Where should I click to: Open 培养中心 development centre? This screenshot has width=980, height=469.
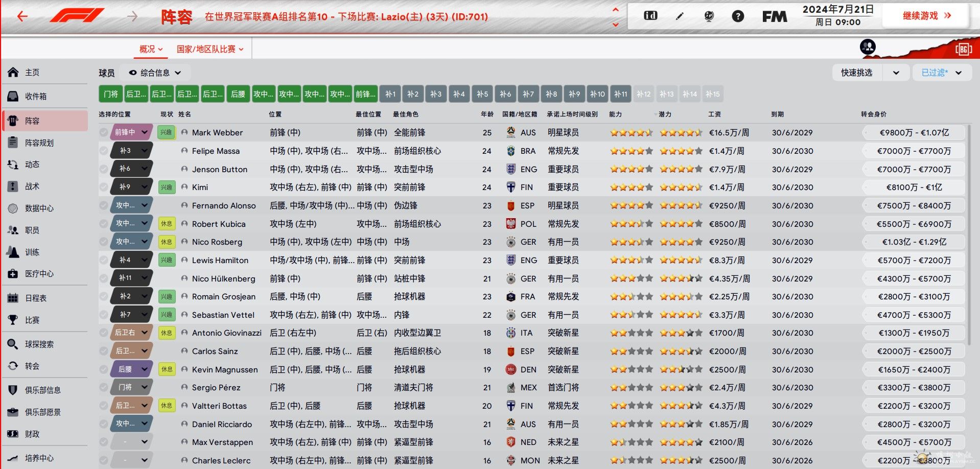(x=45, y=458)
